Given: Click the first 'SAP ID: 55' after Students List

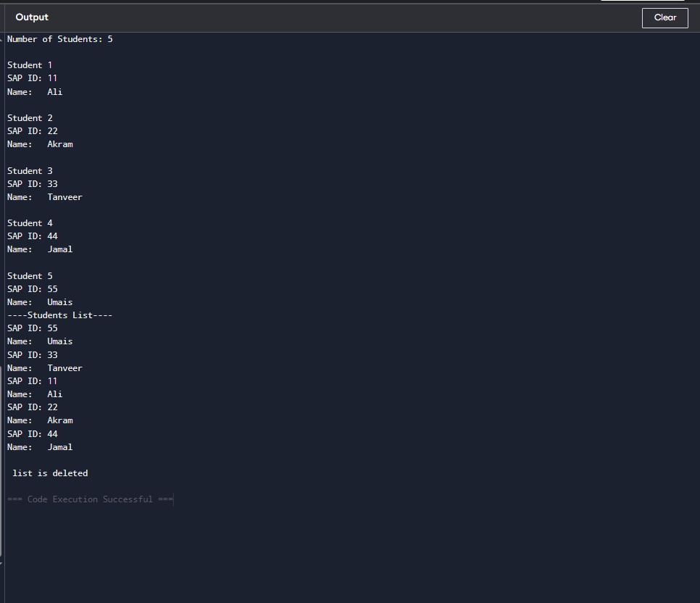Looking at the screenshot, I should click(32, 328).
